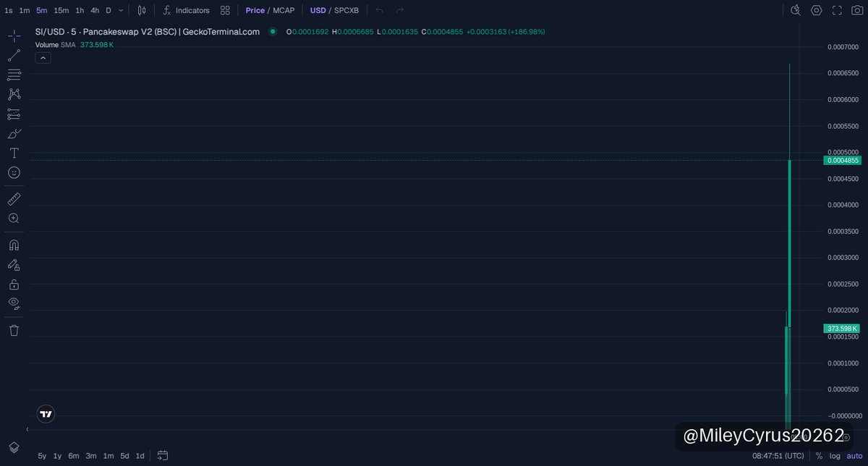Click the Volume SMA indicator label
Viewport: 868px width, 466px height.
[x=55, y=45]
